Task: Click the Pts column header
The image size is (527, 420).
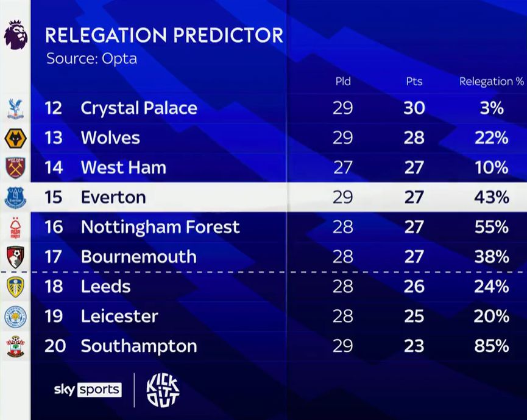Action: point(414,82)
